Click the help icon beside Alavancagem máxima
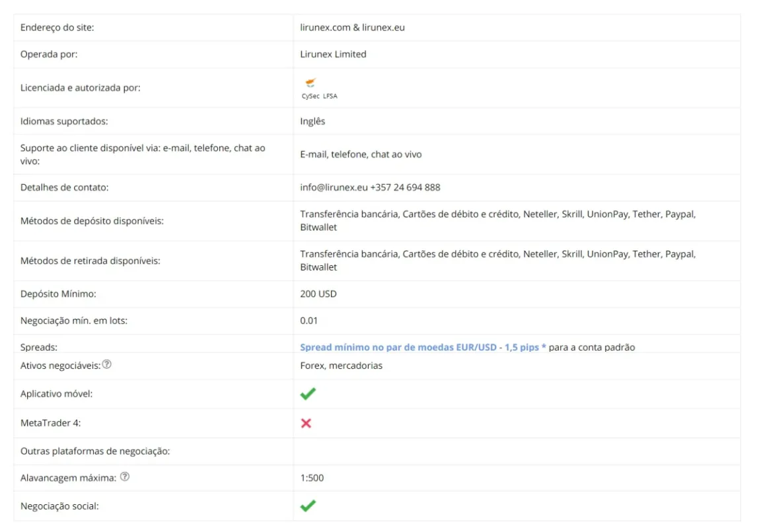Screen dimensions: 757x532 [x=125, y=477]
